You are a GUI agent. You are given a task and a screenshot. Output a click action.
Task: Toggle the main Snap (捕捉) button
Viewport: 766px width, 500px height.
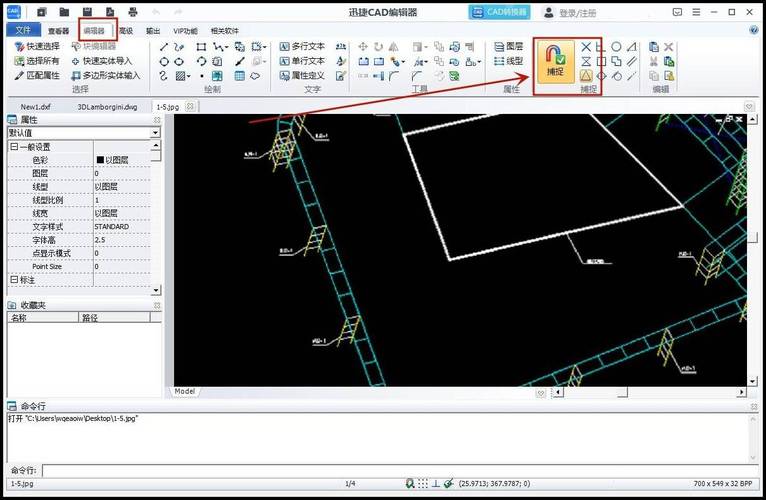[x=555, y=61]
